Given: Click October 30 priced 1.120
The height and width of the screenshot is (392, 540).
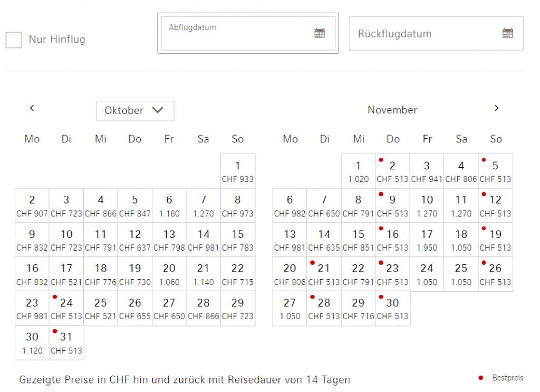Looking at the screenshot, I should tap(32, 343).
